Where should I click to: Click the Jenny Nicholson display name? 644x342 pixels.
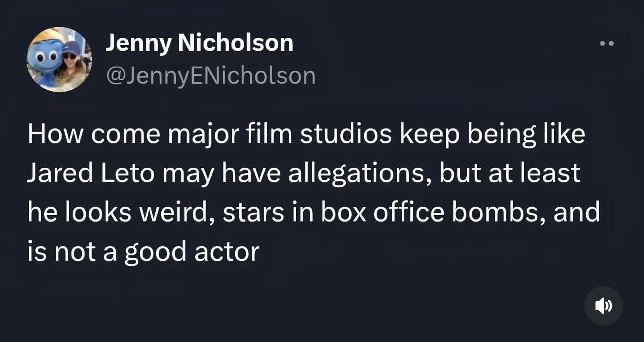click(199, 43)
